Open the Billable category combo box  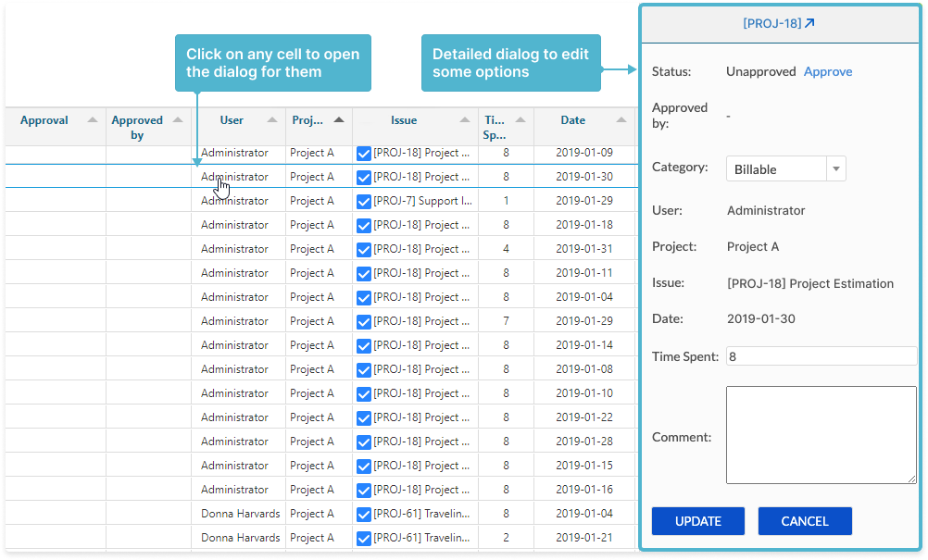click(786, 169)
